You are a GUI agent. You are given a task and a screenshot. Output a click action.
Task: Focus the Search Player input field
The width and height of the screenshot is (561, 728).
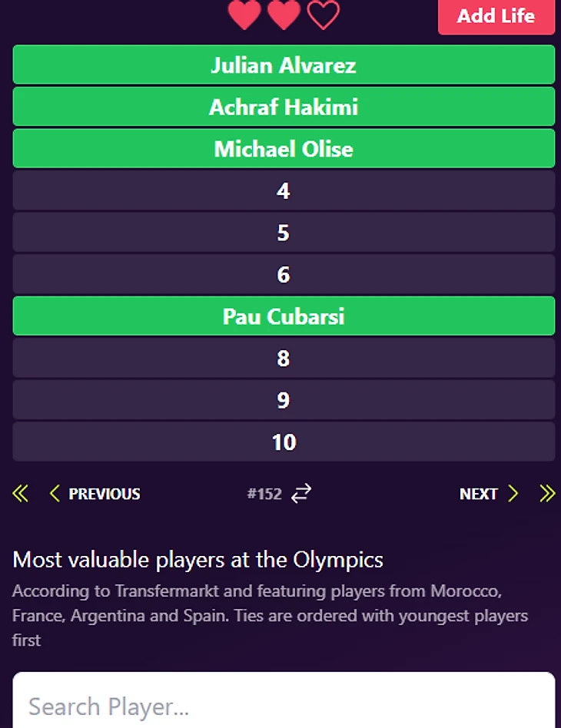click(284, 705)
